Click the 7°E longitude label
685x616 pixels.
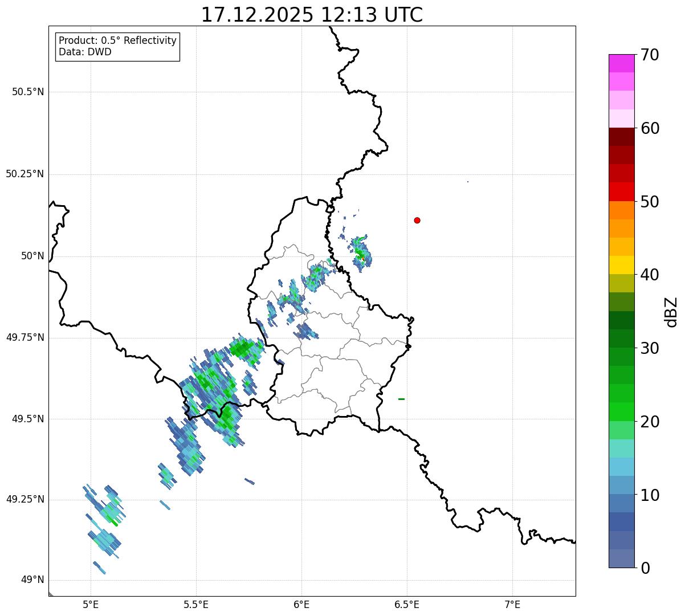click(512, 604)
